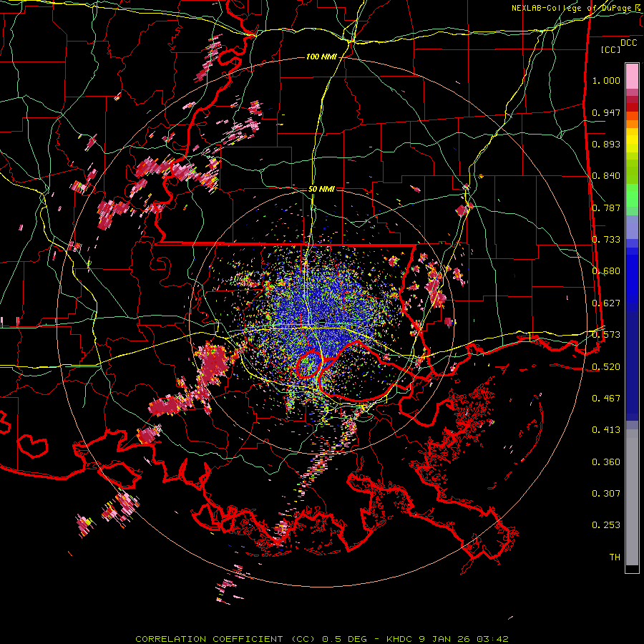Click the 0.360 legend value
This screenshot has height=644, width=644.
click(x=606, y=462)
